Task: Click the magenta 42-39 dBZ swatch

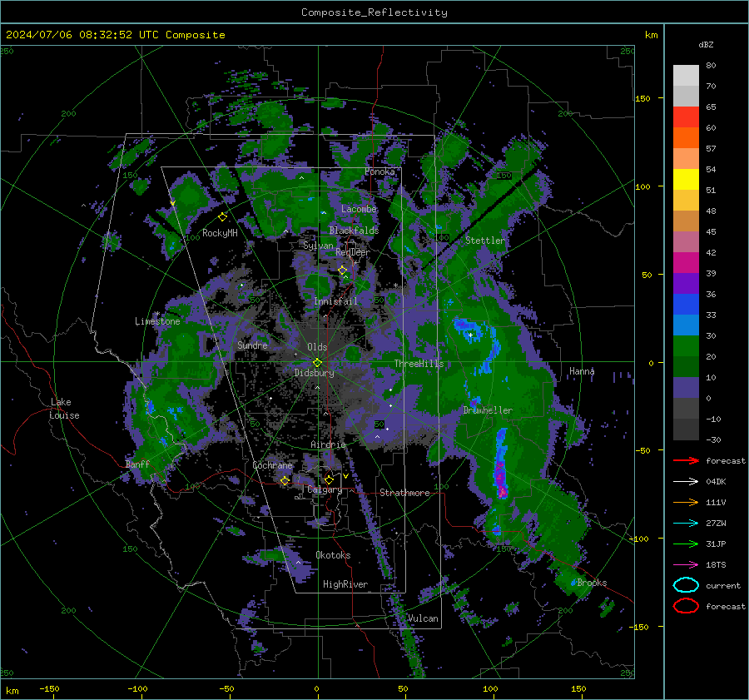Action: [686, 262]
